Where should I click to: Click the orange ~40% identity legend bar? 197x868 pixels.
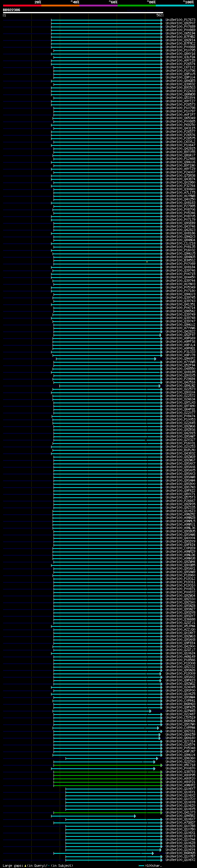(x=60, y=6)
